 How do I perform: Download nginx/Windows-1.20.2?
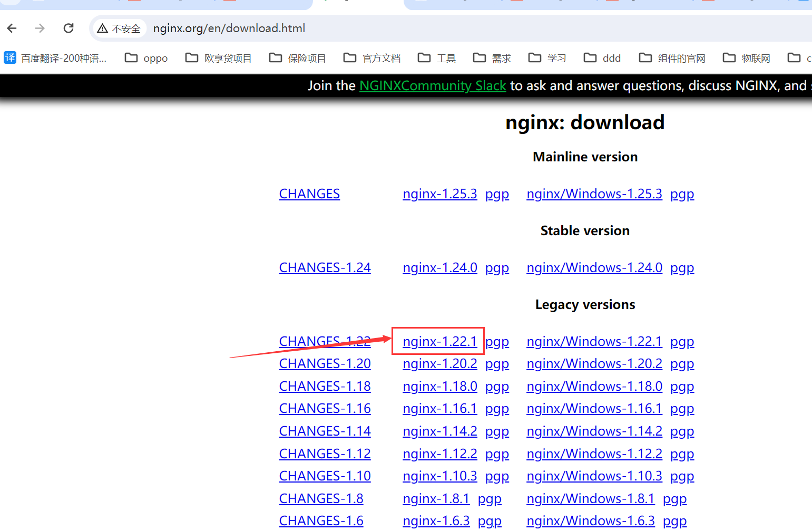point(594,364)
